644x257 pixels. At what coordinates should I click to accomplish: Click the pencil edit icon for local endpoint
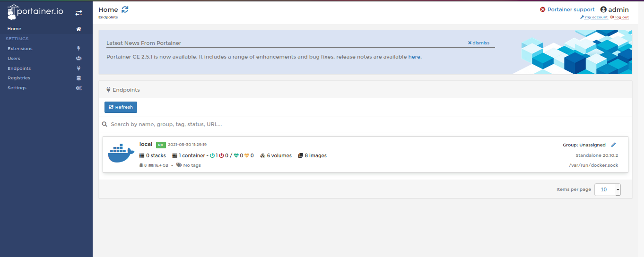pyautogui.click(x=614, y=145)
